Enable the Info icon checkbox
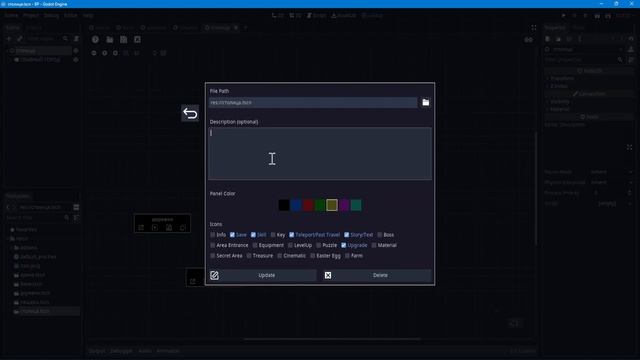This screenshot has width=640, height=360. click(213, 235)
